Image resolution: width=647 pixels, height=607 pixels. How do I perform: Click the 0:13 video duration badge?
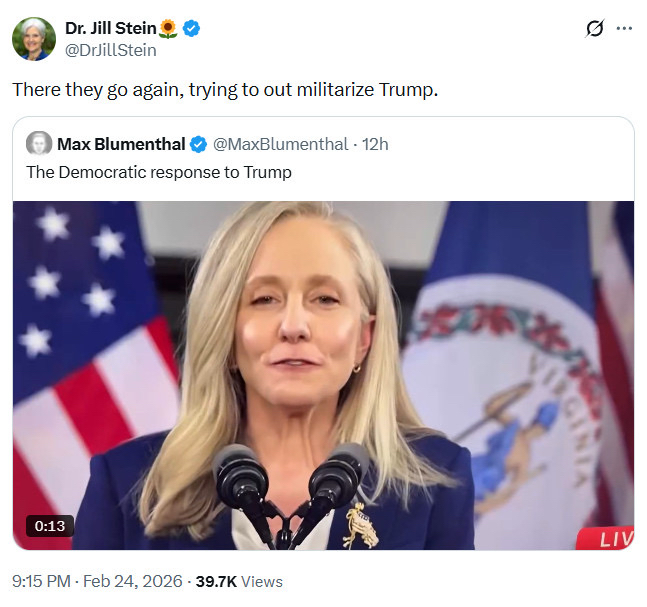(x=50, y=525)
